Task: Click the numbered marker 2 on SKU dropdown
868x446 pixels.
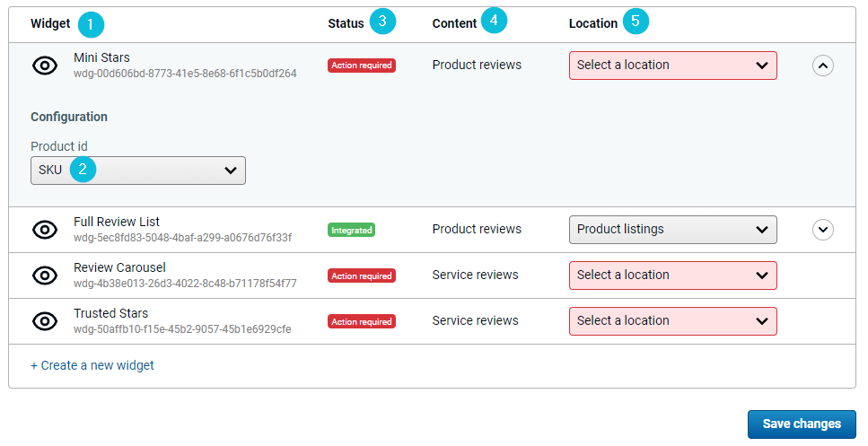Action: (x=83, y=169)
